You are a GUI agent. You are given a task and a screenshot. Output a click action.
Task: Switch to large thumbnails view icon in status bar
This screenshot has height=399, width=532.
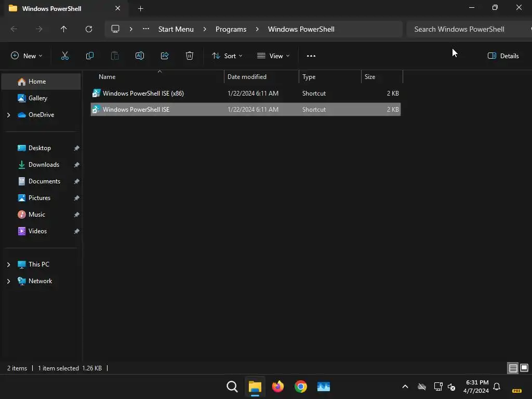(524, 368)
